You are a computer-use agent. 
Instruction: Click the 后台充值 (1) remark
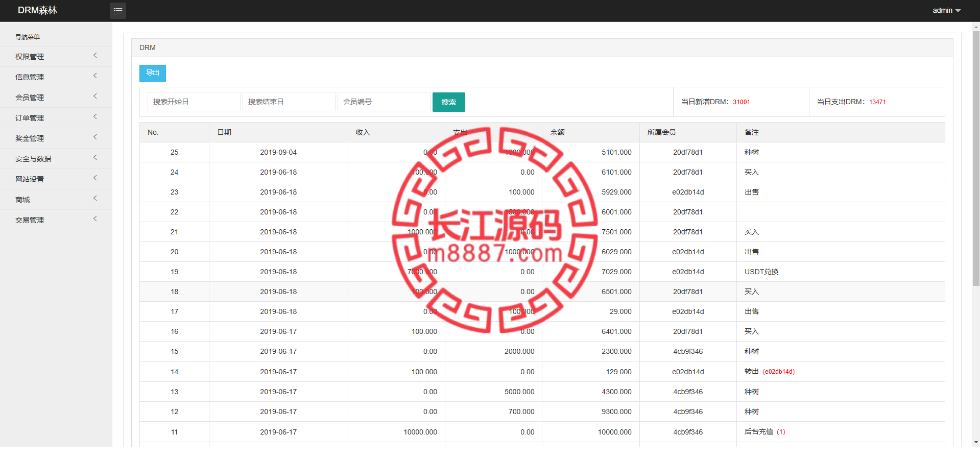point(765,432)
